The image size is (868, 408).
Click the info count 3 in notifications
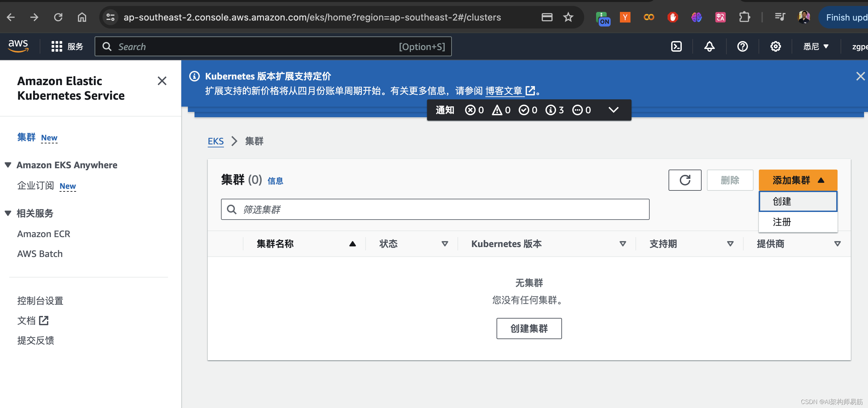click(555, 110)
